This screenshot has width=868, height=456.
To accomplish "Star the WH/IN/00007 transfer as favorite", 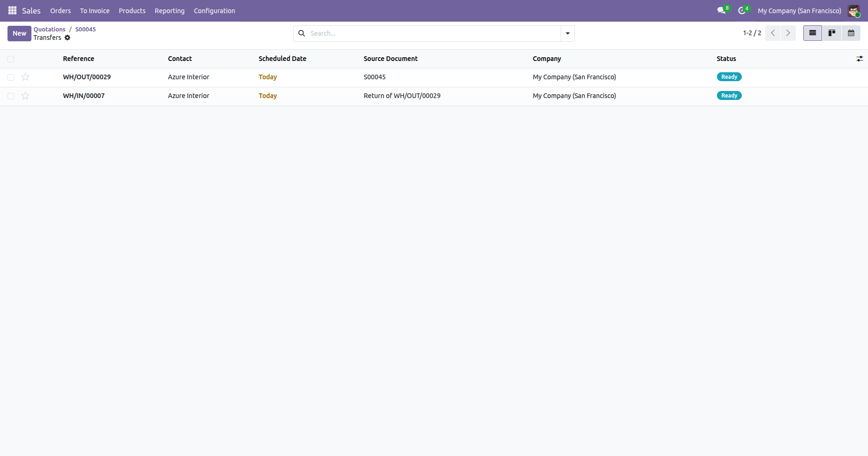I will click(25, 96).
